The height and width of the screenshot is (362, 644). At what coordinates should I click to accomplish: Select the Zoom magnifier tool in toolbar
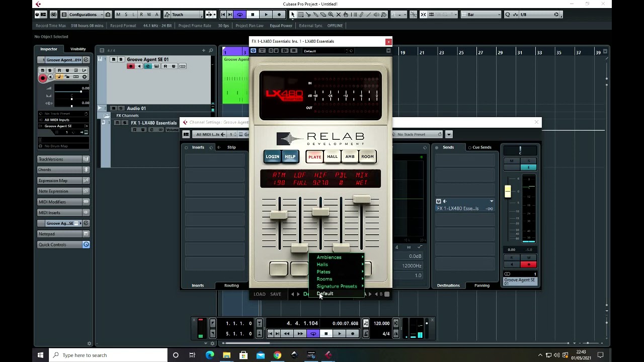point(331,15)
